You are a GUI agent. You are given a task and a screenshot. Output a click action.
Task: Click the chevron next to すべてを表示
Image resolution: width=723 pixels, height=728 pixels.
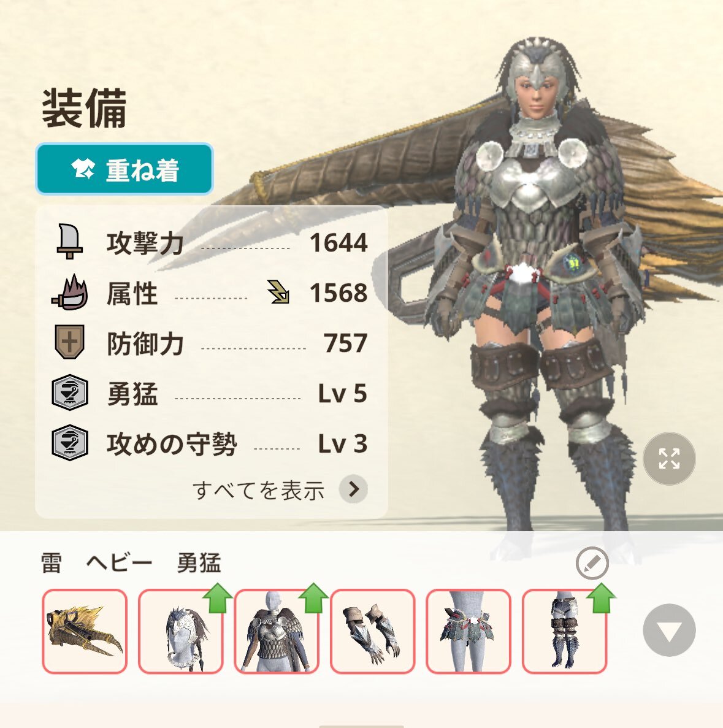[353, 489]
